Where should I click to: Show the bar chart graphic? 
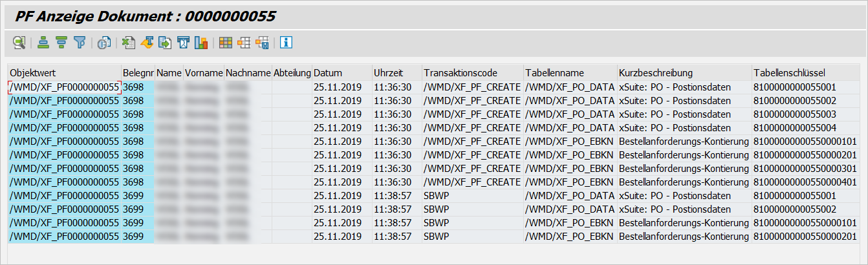[201, 43]
